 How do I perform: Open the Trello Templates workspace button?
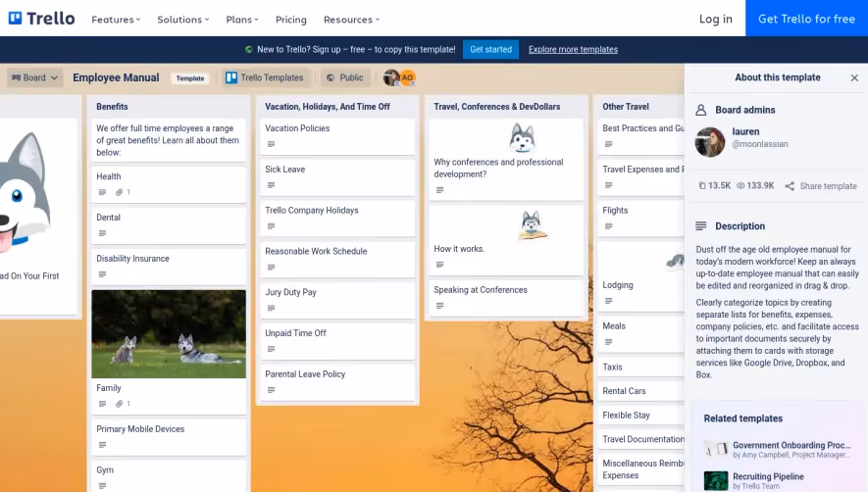point(265,77)
